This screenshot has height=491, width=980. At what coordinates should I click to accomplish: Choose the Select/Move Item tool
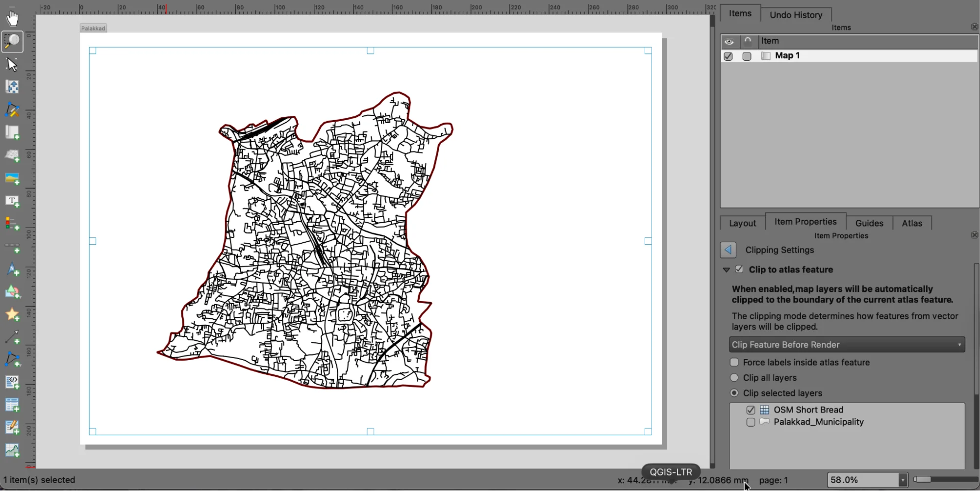(x=12, y=64)
